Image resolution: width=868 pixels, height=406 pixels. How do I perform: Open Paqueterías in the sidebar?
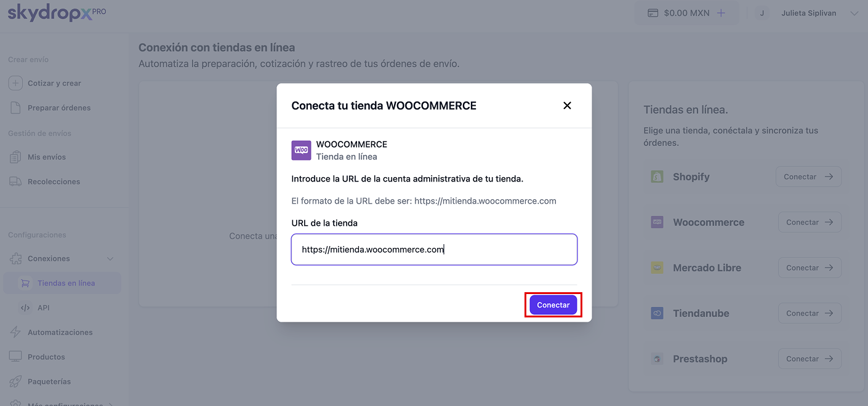(49, 381)
